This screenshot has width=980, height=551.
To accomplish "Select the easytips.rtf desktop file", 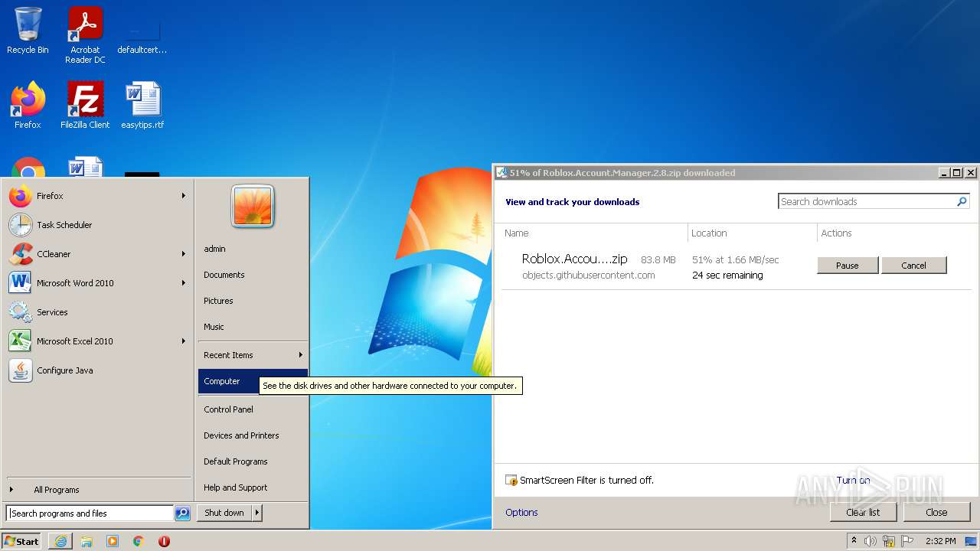I will tap(142, 106).
